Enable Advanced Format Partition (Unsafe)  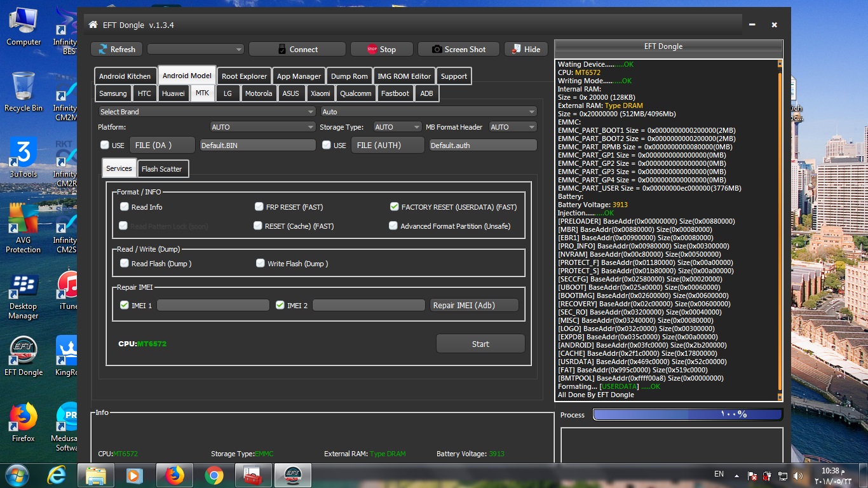pos(393,226)
